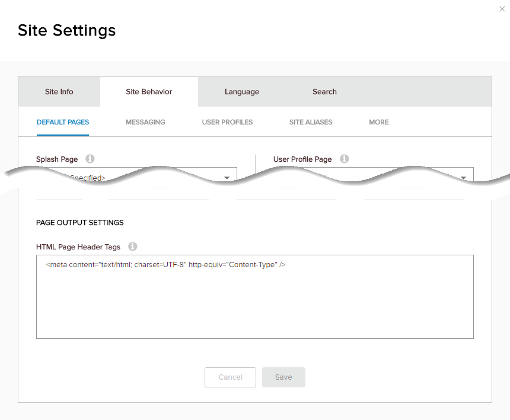Click the Splash Page info icon
The width and height of the screenshot is (510, 420).
[x=90, y=159]
